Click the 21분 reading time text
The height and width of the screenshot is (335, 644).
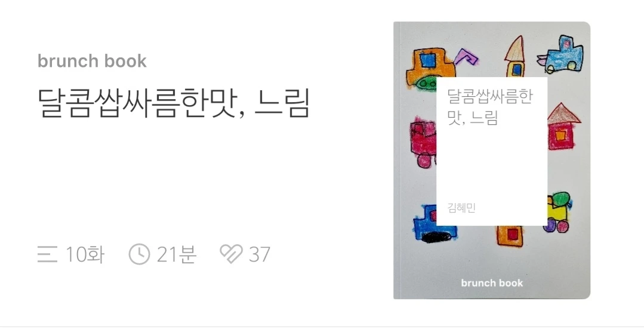pos(177,254)
